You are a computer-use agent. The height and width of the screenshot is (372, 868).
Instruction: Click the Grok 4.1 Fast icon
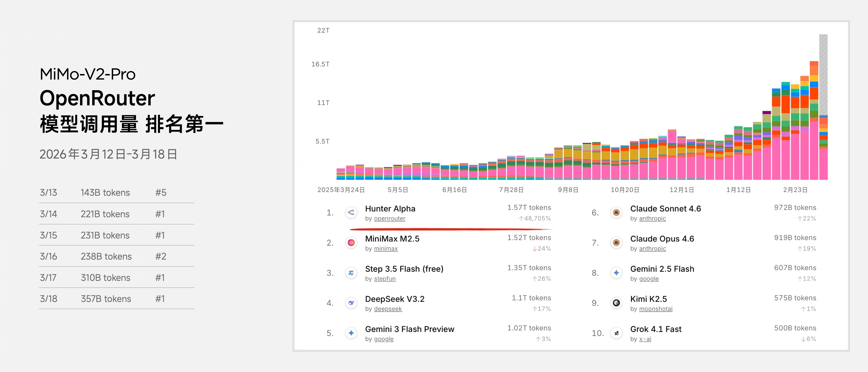(x=616, y=333)
